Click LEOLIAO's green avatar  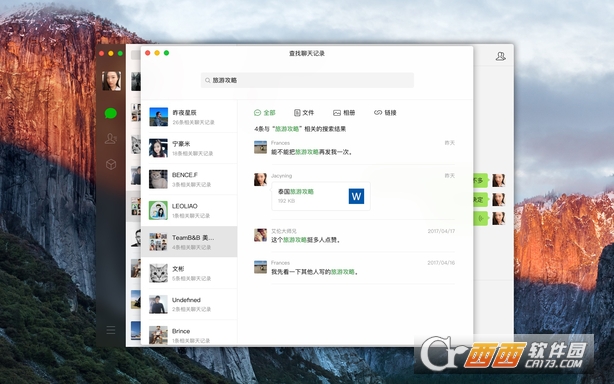(x=158, y=210)
